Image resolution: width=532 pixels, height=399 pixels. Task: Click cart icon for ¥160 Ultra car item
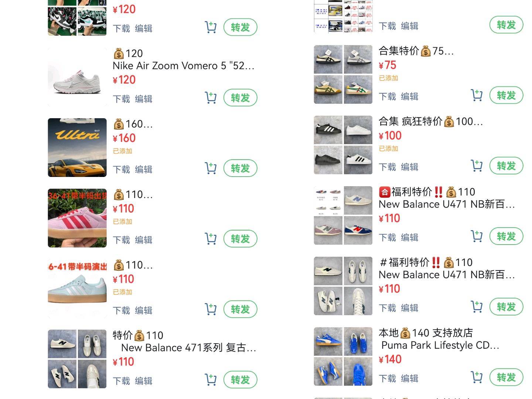coord(211,168)
